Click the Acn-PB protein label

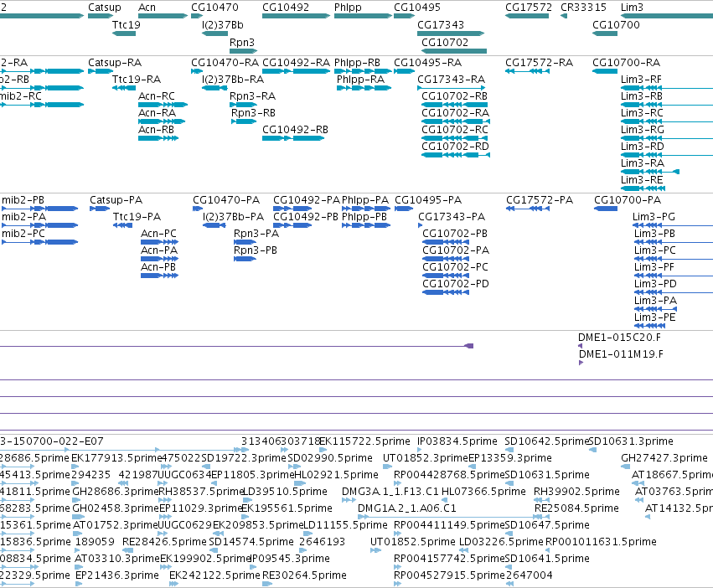(158, 267)
